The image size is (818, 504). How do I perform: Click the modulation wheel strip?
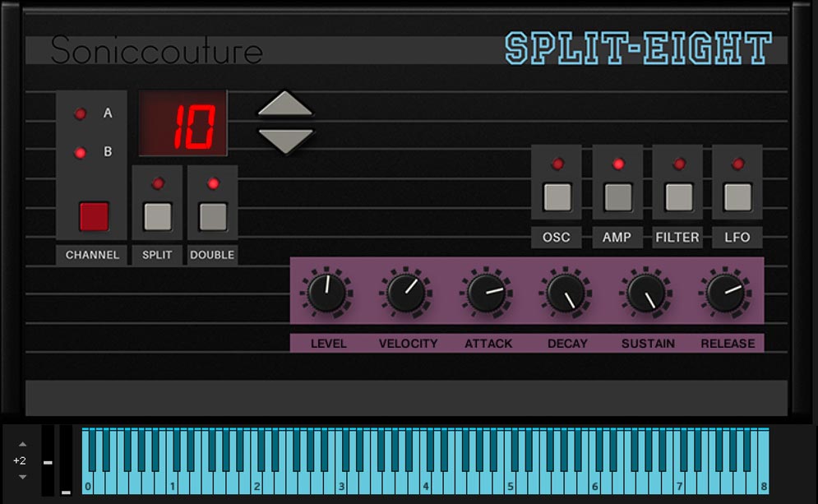click(66, 460)
